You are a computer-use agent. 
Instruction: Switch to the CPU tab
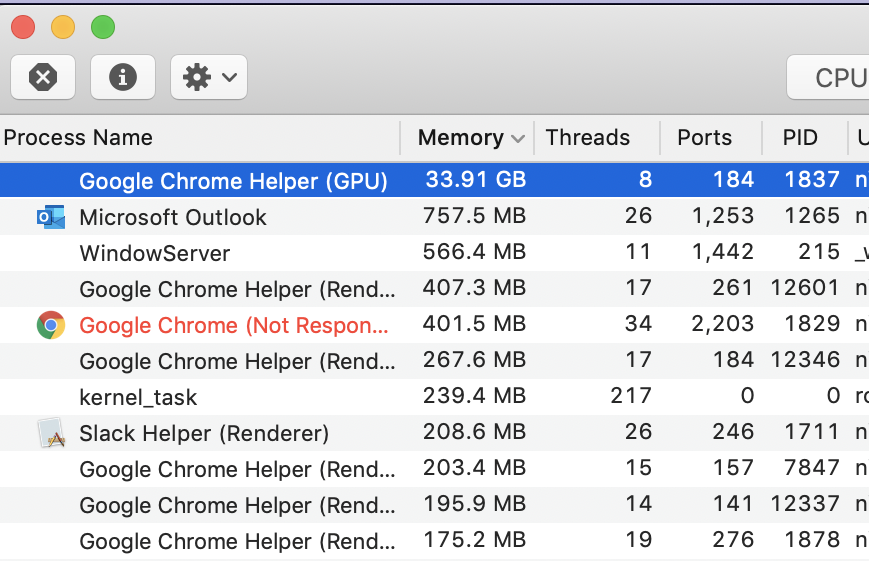pyautogui.click(x=829, y=77)
